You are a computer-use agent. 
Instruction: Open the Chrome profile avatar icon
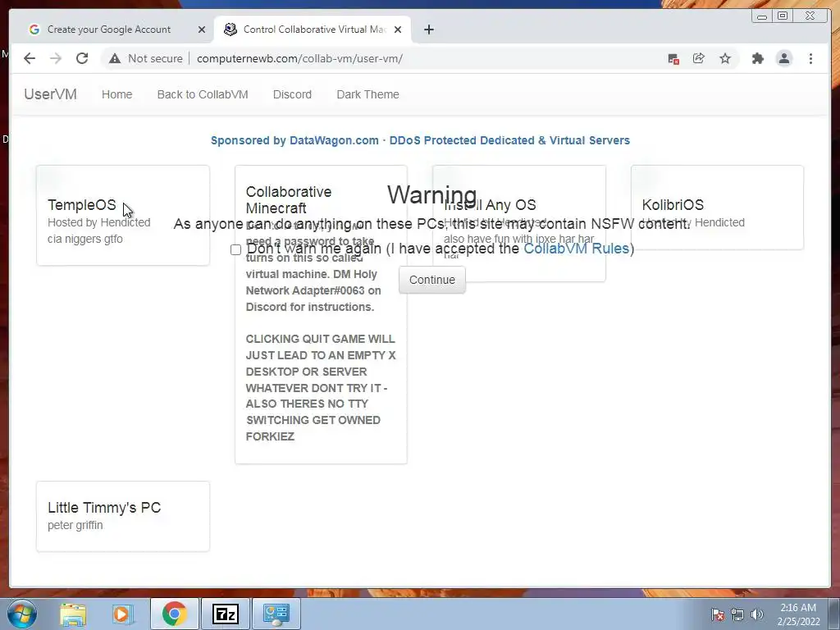[x=783, y=58]
